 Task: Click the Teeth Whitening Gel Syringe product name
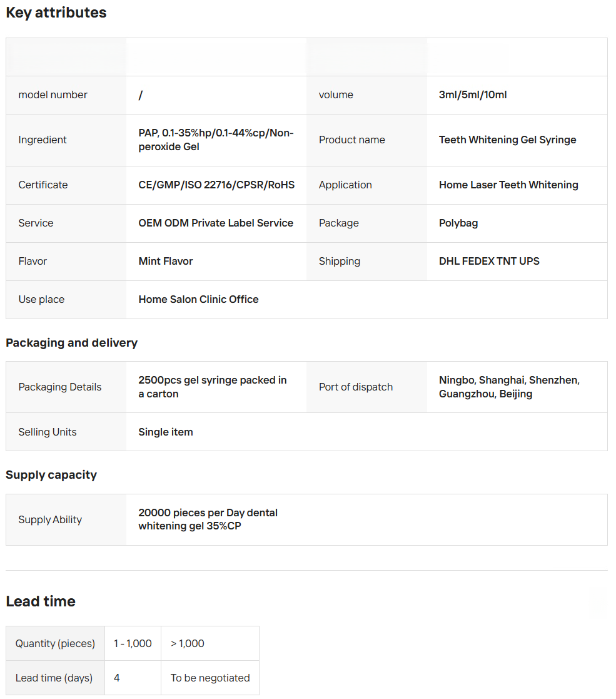pos(507,140)
